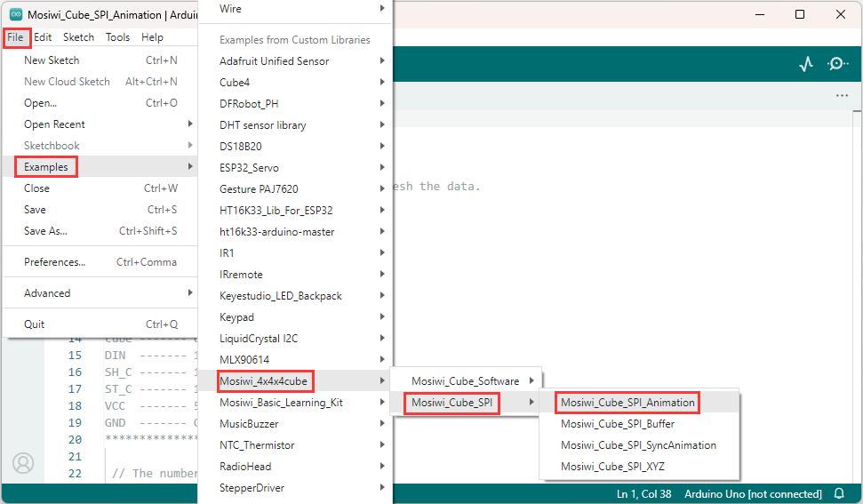
Task: Open Preferences... from File menu
Action: 100,262
